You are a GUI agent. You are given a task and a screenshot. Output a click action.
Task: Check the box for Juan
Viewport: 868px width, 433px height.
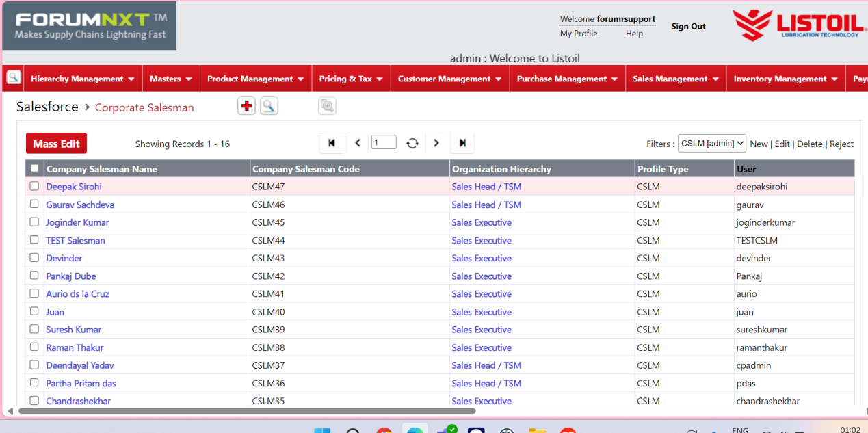click(x=34, y=311)
